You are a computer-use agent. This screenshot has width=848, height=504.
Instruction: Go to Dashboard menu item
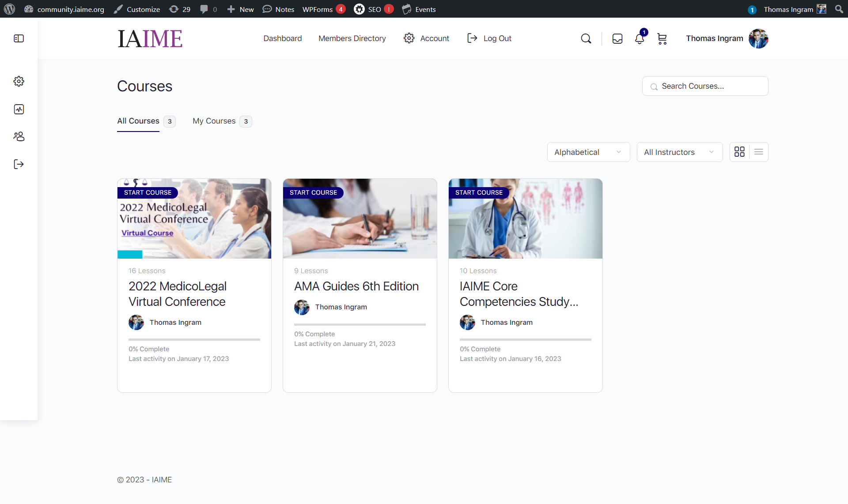pyautogui.click(x=283, y=38)
